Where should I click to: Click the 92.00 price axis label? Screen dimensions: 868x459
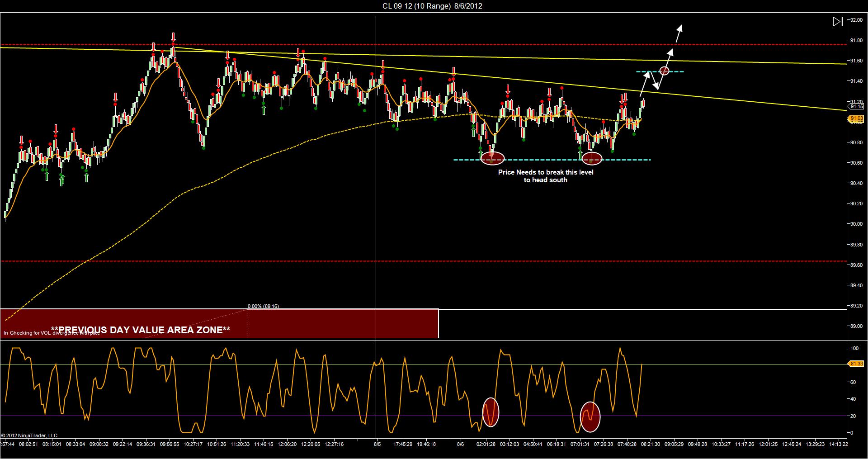(x=856, y=20)
